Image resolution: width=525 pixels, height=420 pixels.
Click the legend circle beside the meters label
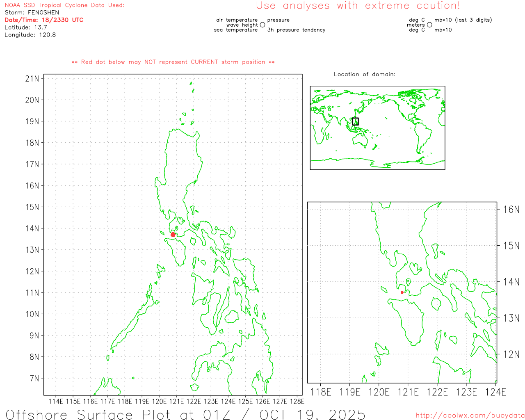429,25
